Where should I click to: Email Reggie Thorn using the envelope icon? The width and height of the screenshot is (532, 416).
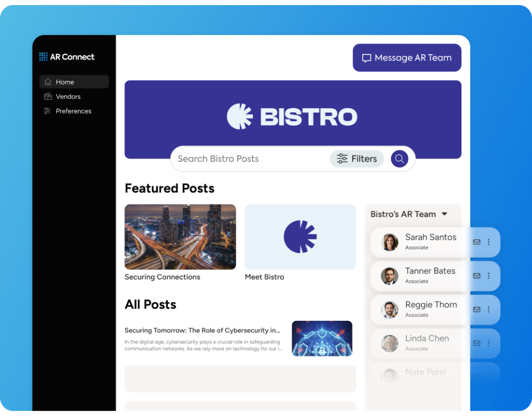(x=476, y=309)
